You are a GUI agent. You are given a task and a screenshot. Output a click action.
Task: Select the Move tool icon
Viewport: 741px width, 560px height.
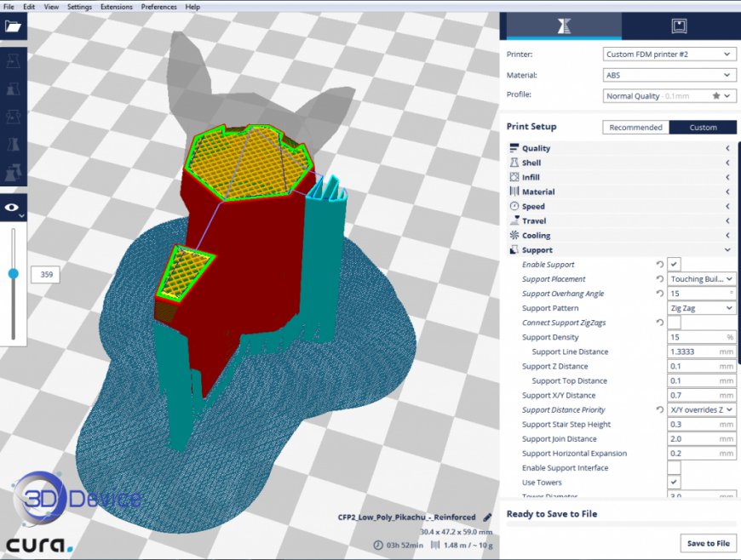(x=13, y=61)
